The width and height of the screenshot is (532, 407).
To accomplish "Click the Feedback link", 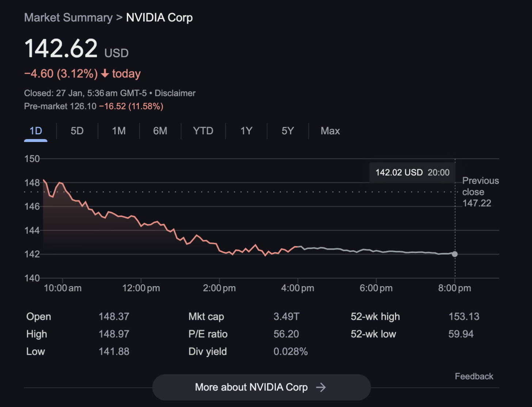I will 474,376.
